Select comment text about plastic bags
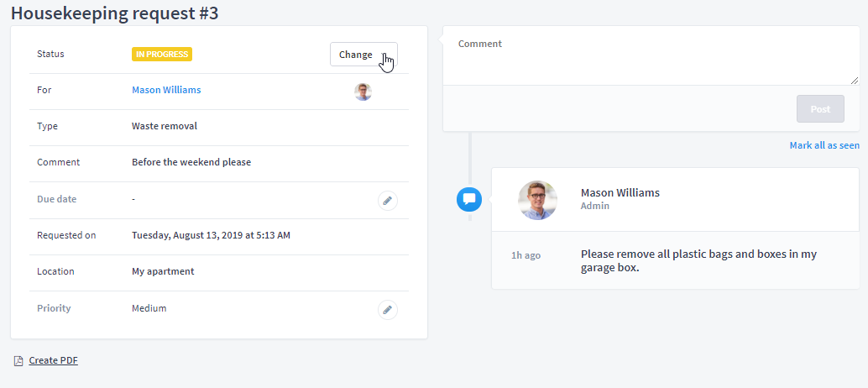 pos(698,260)
